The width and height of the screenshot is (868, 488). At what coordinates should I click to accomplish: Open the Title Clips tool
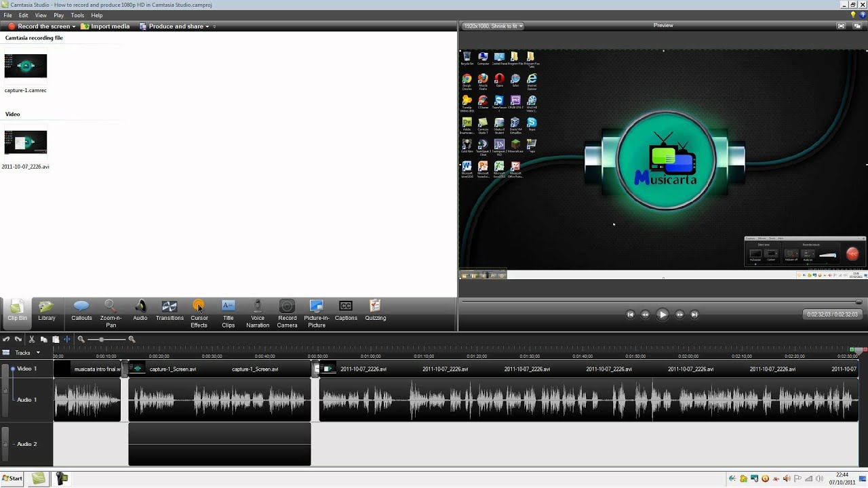pyautogui.click(x=229, y=313)
